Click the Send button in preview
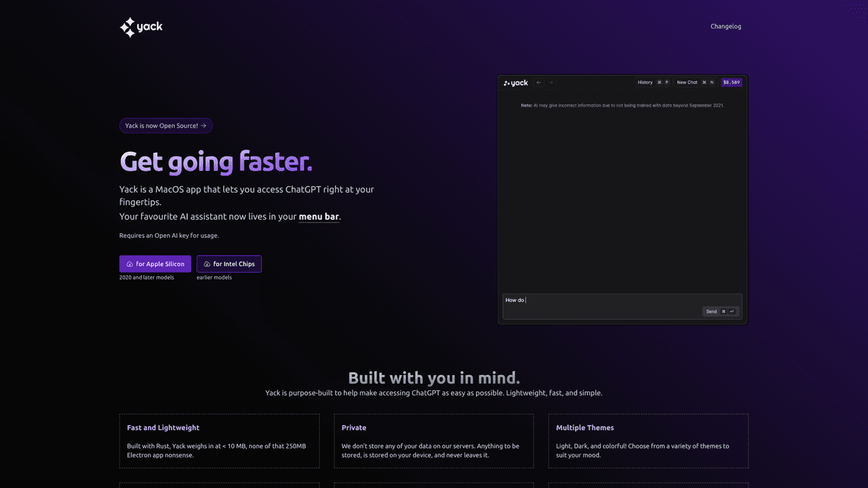 click(x=721, y=311)
